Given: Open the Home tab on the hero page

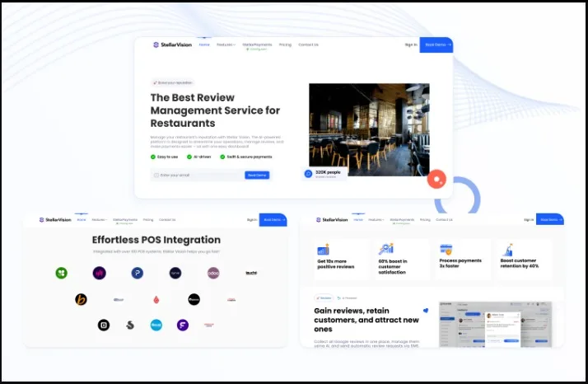Looking at the screenshot, I should click(204, 44).
